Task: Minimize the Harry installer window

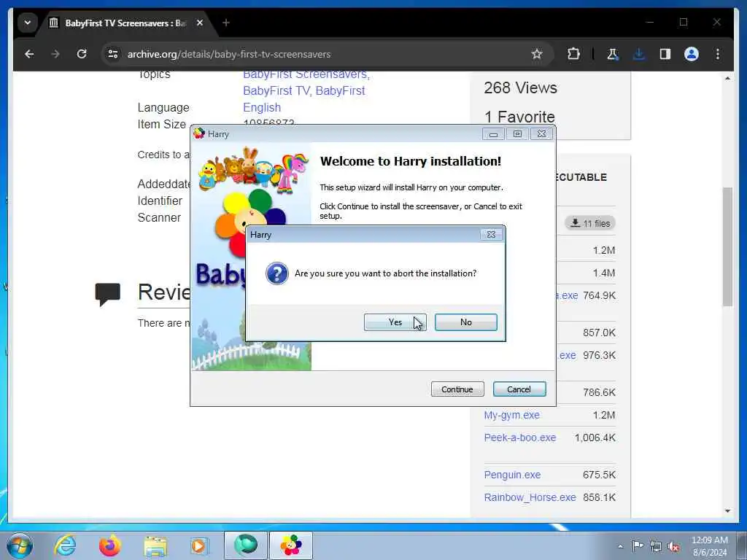Action: [x=493, y=134]
